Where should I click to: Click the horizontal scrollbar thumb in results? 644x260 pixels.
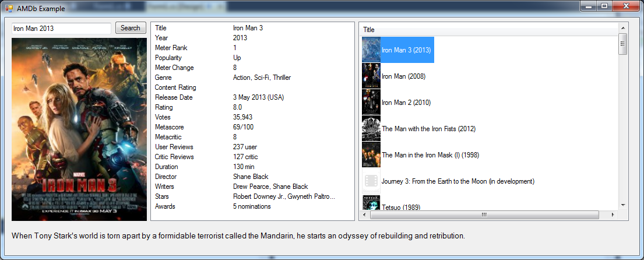click(484, 215)
